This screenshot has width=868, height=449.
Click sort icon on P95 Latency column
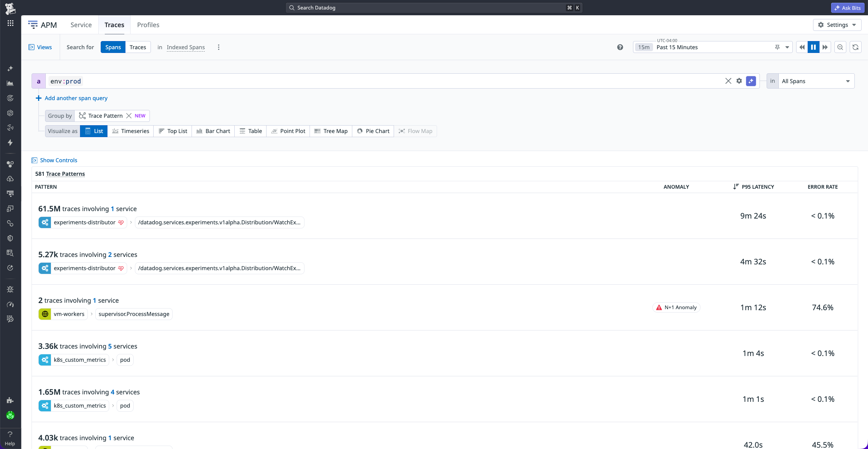(736, 187)
